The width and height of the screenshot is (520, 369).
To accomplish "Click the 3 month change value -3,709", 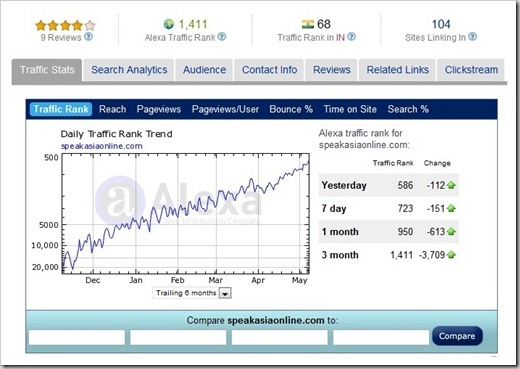I will coord(432,255).
